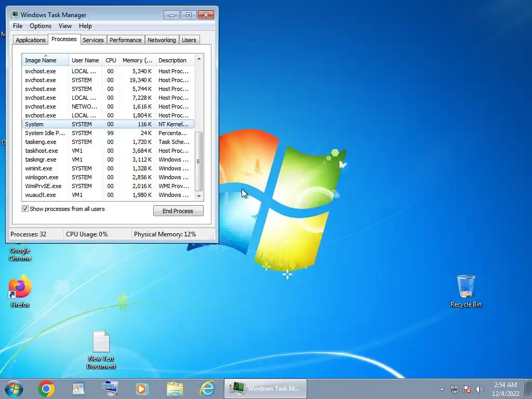Launch Windows Media Player from taskbar
The height and width of the screenshot is (399, 532).
pyautogui.click(x=142, y=389)
